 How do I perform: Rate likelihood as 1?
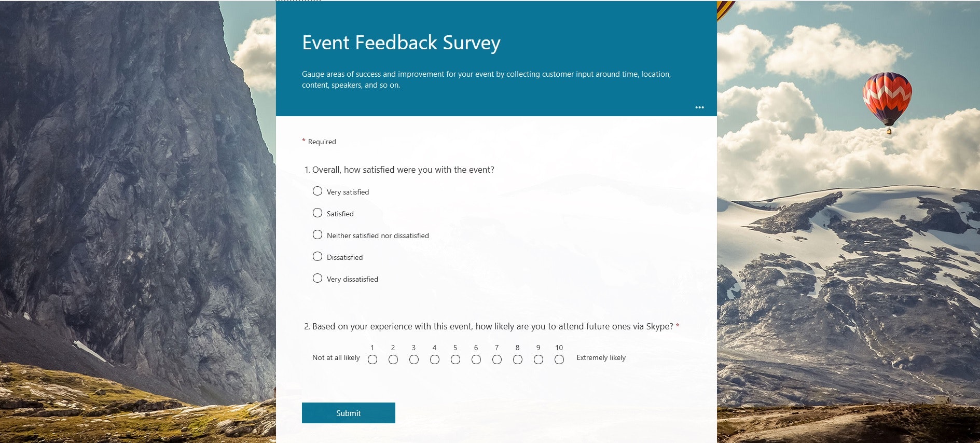click(x=372, y=359)
